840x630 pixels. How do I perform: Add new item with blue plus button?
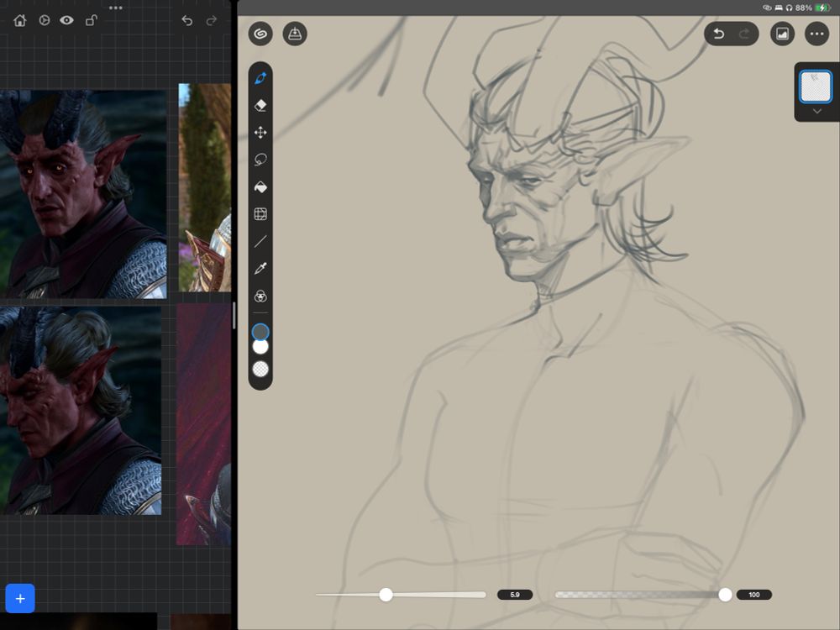point(20,598)
